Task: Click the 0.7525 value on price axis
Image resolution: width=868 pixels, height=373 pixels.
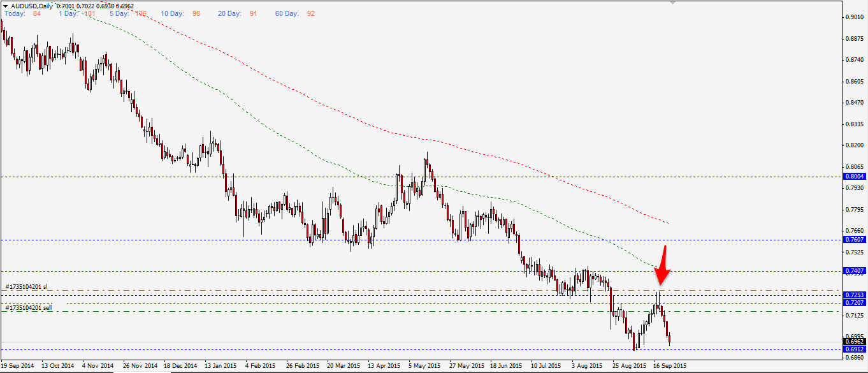Action: point(855,252)
